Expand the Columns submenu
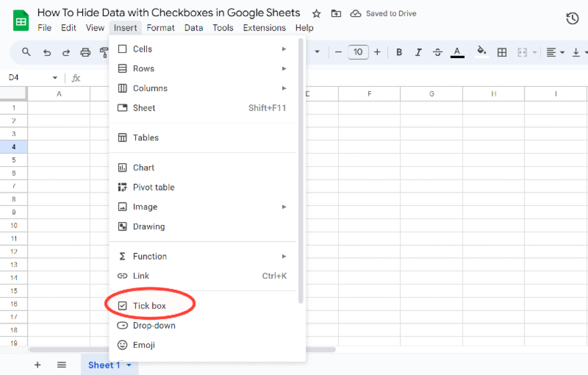The image size is (588, 375). (x=202, y=88)
